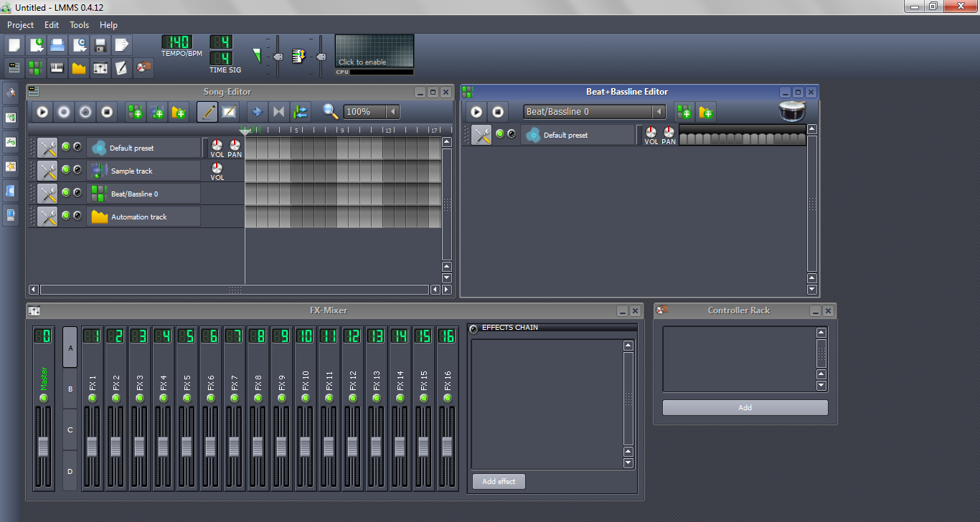Expand the recently opened projects arrow
The image size is (980, 522).
pyautogui.click(x=78, y=45)
